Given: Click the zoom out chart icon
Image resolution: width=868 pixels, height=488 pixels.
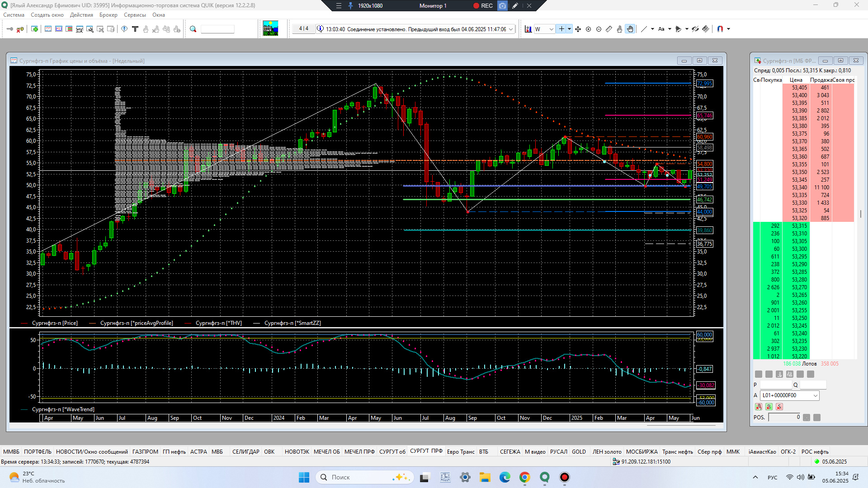Looking at the screenshot, I should [599, 29].
